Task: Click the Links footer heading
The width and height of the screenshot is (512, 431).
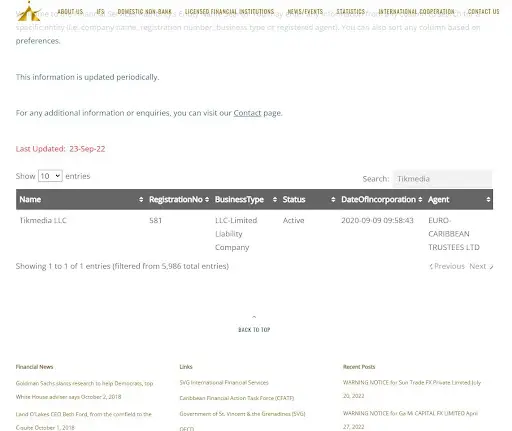Action: click(x=186, y=367)
